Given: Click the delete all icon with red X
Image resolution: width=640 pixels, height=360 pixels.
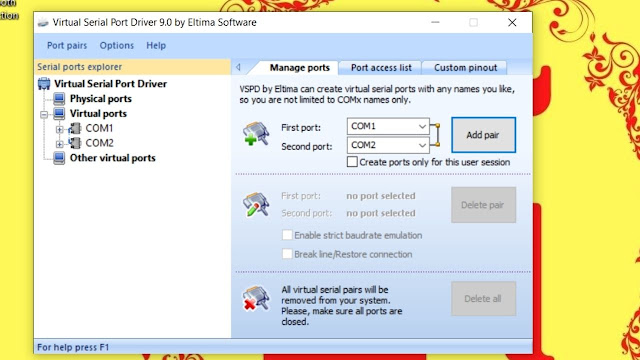Looking at the screenshot, I should [x=256, y=298].
